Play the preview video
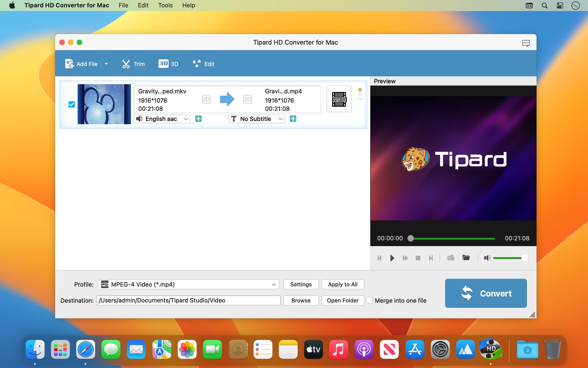The height and width of the screenshot is (368, 588). [392, 258]
